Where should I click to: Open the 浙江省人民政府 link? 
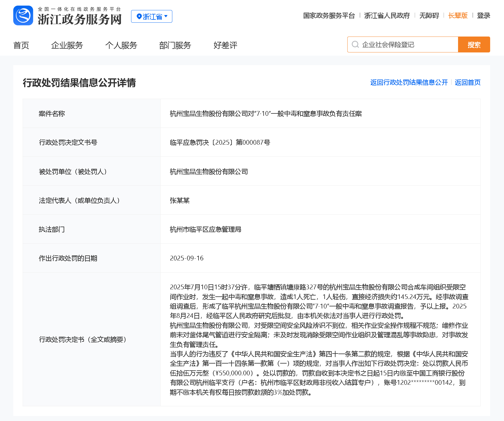point(387,16)
